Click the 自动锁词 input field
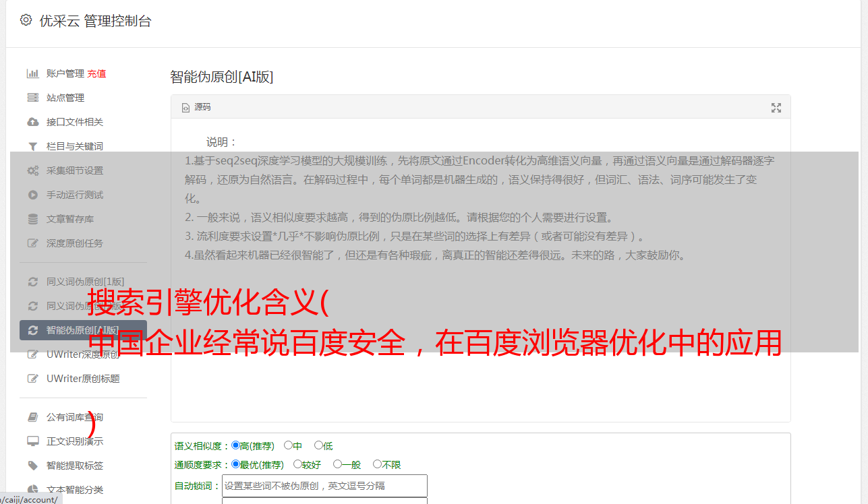 (x=324, y=486)
